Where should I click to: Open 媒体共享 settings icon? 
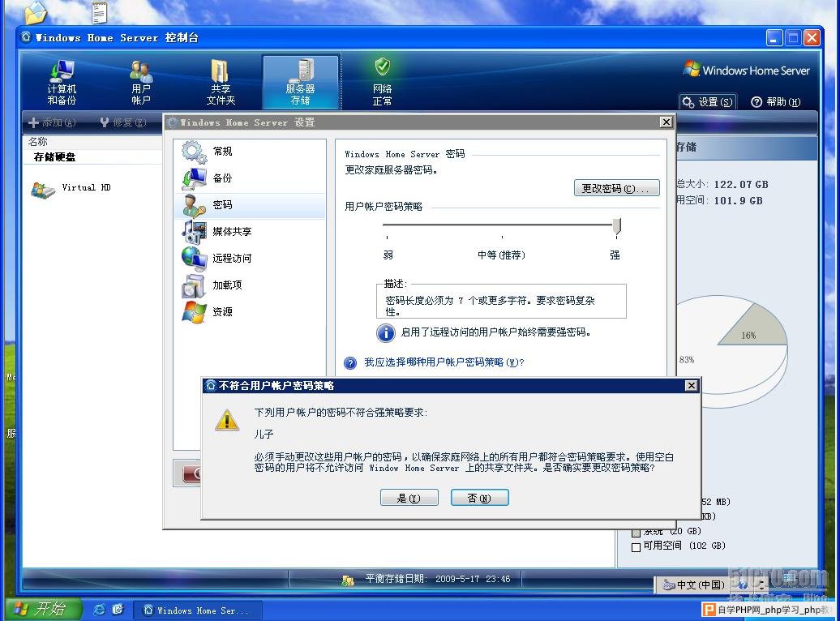(194, 232)
